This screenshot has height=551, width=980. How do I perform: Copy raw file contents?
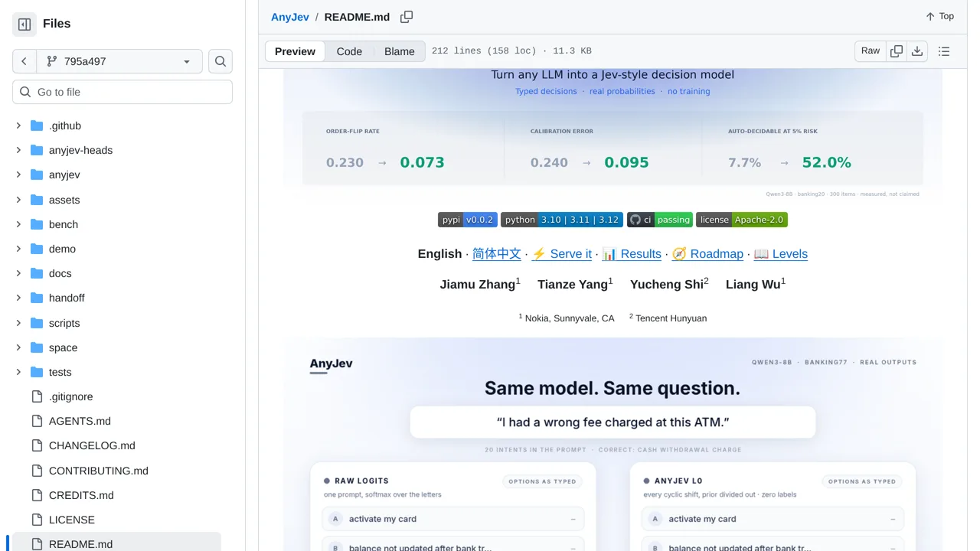(x=896, y=51)
